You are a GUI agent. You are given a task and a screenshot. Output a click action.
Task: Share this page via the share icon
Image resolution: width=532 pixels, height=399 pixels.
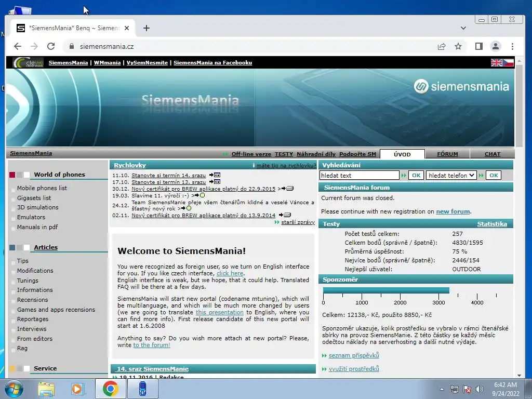[x=442, y=46]
